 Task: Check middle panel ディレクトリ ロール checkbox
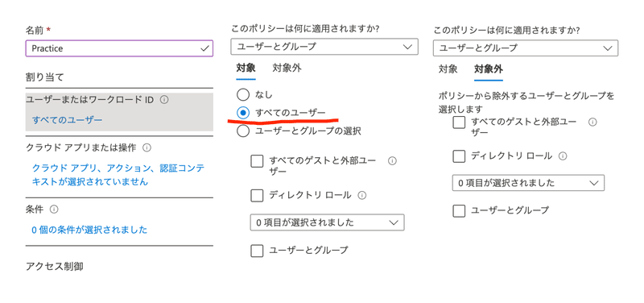(257, 195)
